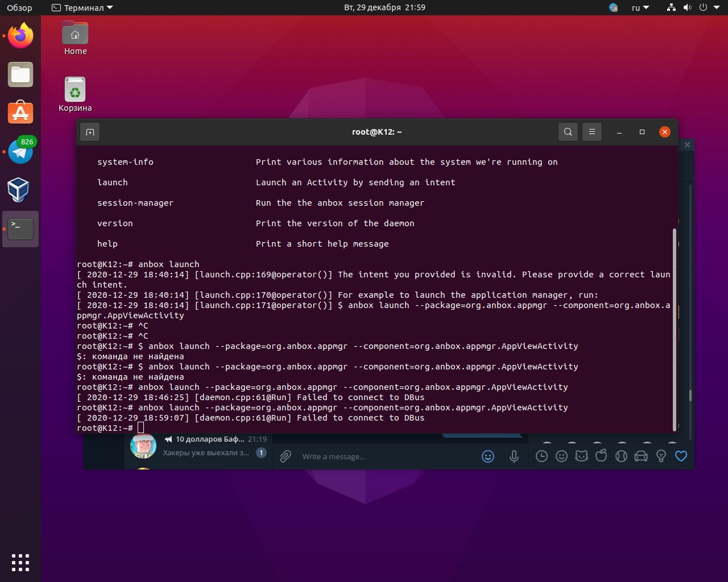This screenshot has width=728, height=582.
Task: Select the symbols heart emoji category
Action: [681, 456]
